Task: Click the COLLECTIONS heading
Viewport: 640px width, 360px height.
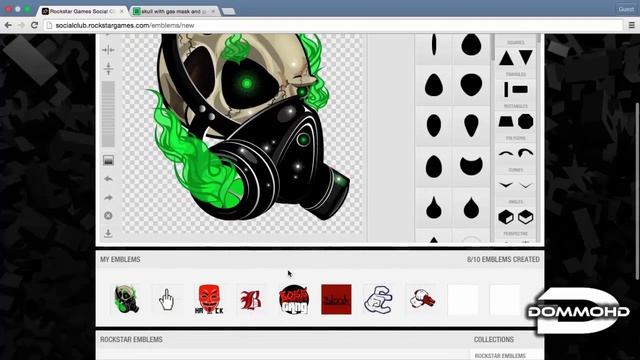Action: 494,340
